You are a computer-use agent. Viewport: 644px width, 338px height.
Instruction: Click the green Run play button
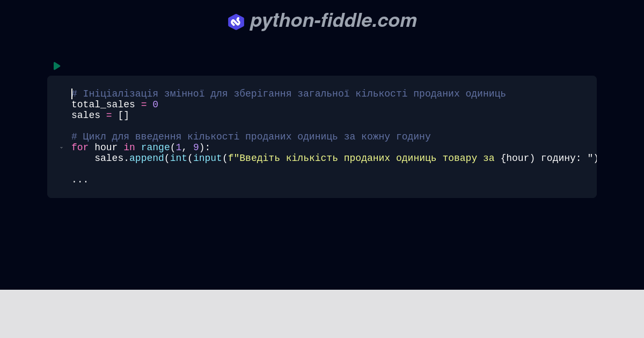tap(57, 66)
